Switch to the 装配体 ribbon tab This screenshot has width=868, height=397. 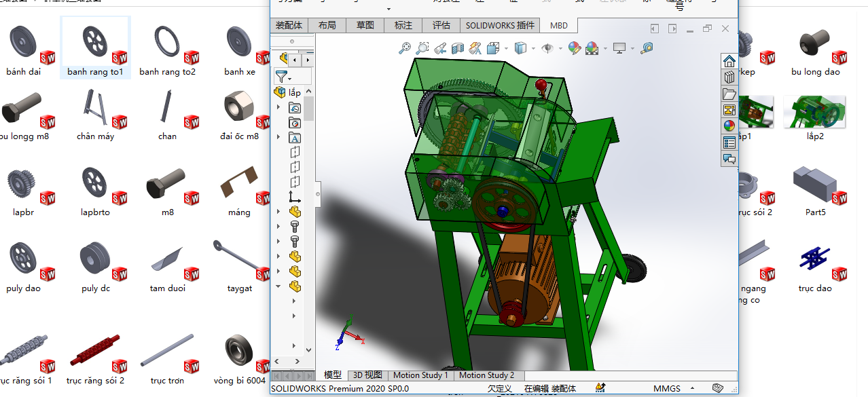(289, 25)
